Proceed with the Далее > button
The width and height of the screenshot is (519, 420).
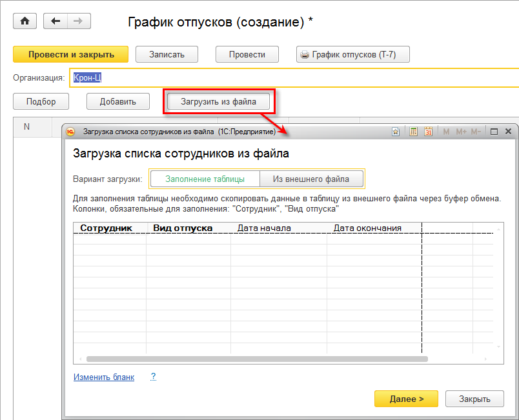coord(406,399)
